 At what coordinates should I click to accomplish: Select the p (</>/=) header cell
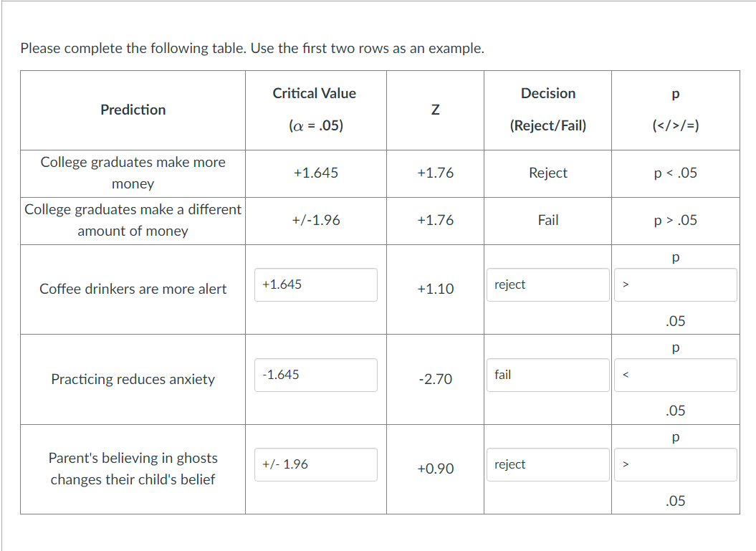pyautogui.click(x=675, y=110)
